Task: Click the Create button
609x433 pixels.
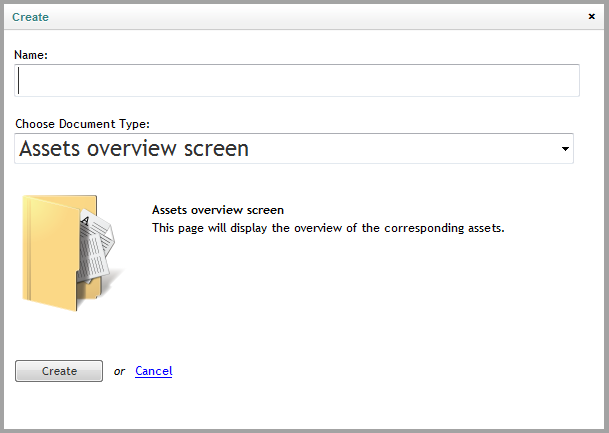Action: [x=59, y=371]
